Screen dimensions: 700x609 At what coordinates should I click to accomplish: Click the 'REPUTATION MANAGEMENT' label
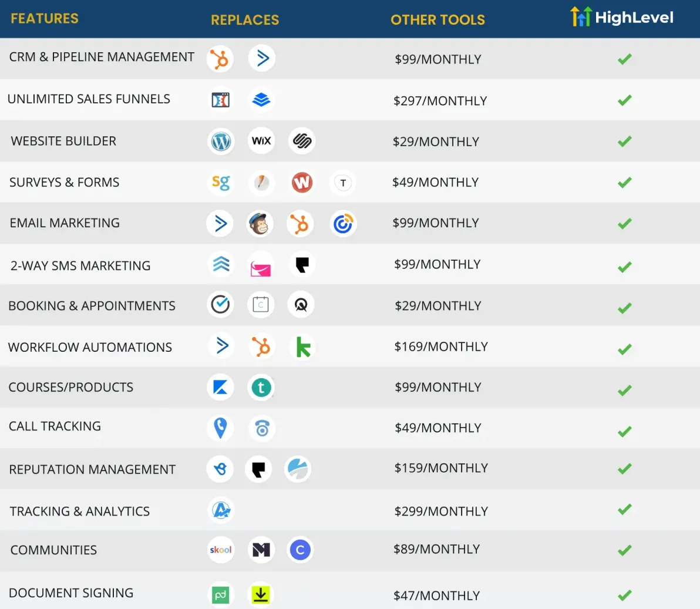[x=92, y=469]
